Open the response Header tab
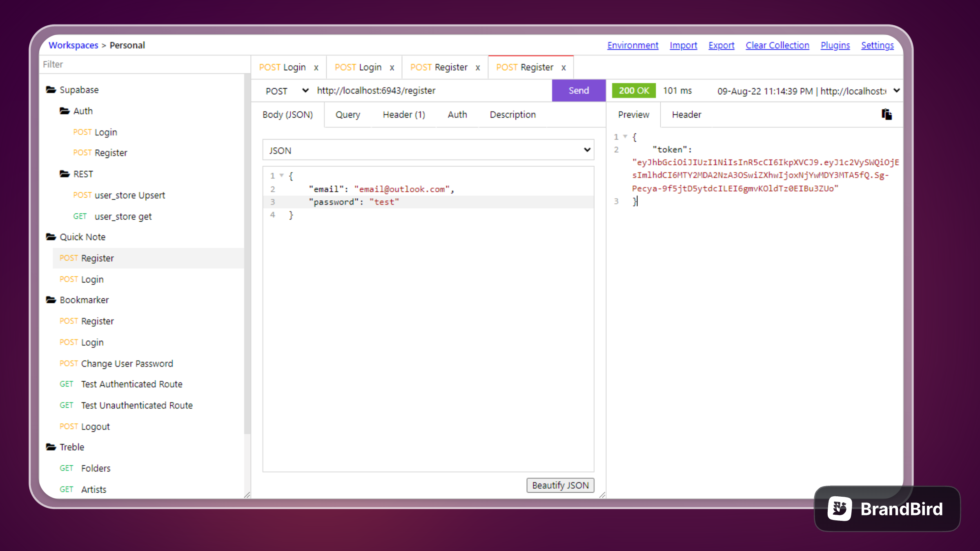 click(686, 115)
